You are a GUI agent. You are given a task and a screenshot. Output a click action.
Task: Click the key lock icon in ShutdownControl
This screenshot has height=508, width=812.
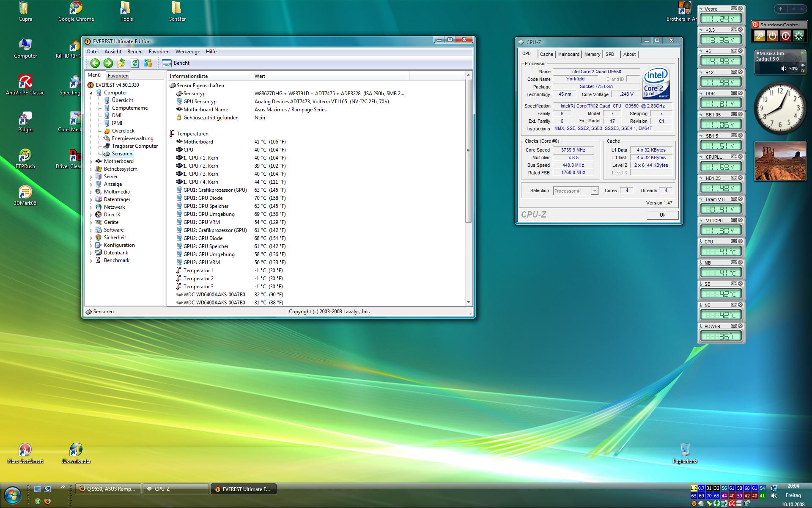click(760, 36)
